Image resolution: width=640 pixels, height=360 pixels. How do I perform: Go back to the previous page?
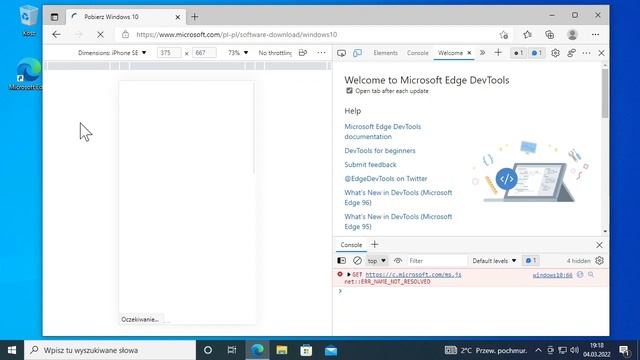[56, 35]
